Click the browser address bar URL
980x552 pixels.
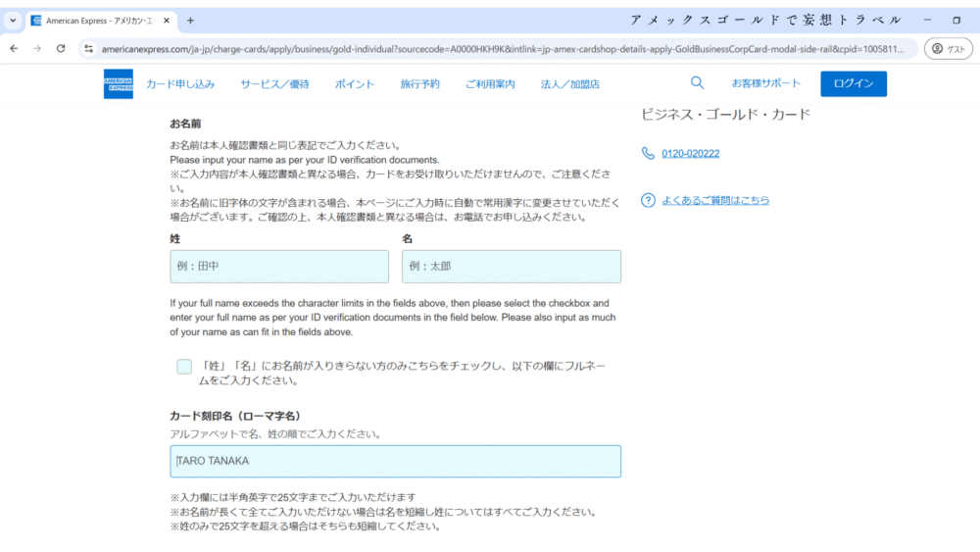pyautogui.click(x=503, y=49)
